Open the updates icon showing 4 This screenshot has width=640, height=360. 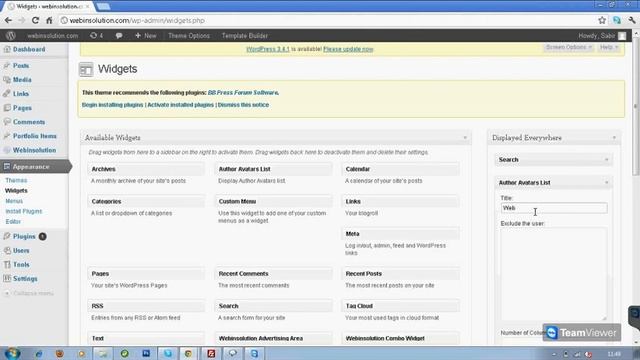tap(96, 36)
